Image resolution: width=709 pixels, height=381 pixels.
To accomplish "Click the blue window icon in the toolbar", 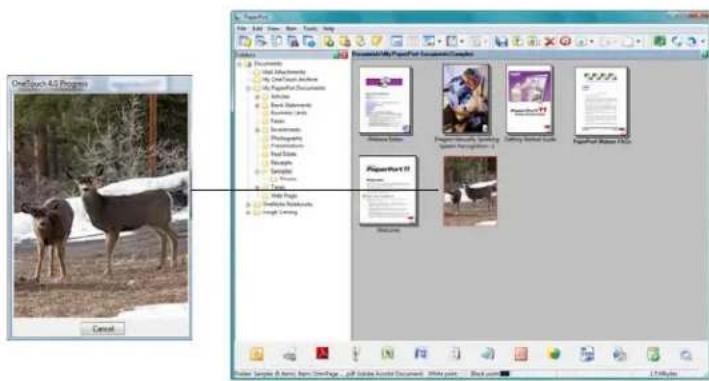I will point(396,42).
